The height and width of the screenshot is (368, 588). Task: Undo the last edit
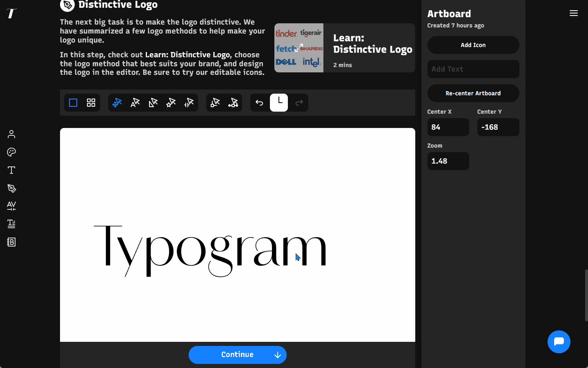pos(259,103)
